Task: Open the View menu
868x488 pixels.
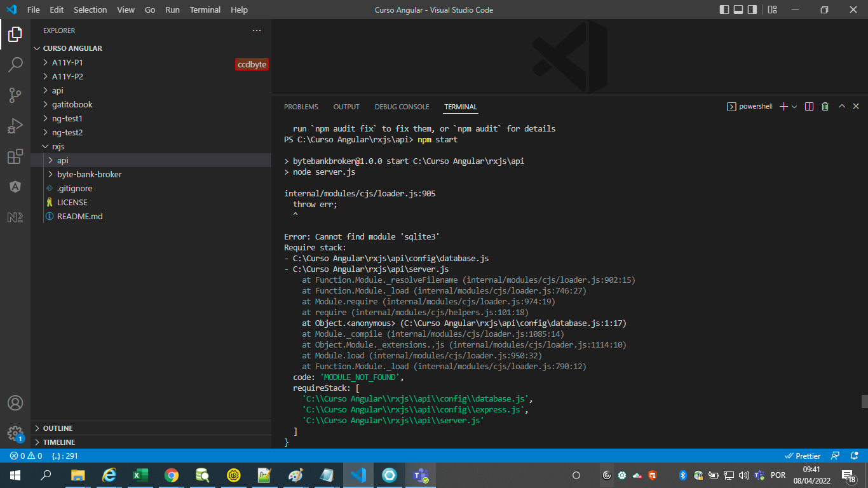Action: click(126, 10)
